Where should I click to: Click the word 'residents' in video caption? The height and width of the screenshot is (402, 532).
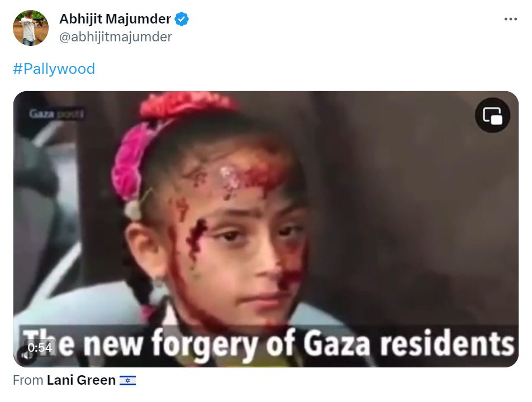tap(447, 344)
